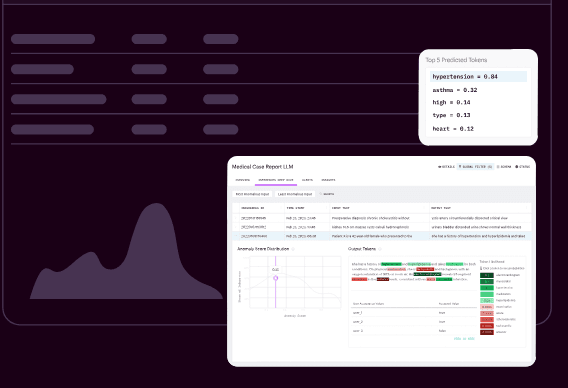Click the dark red highlighted token in second line
Image resolution: width=568 pixels, height=388 pixels.
pyautogui.click(x=425, y=269)
